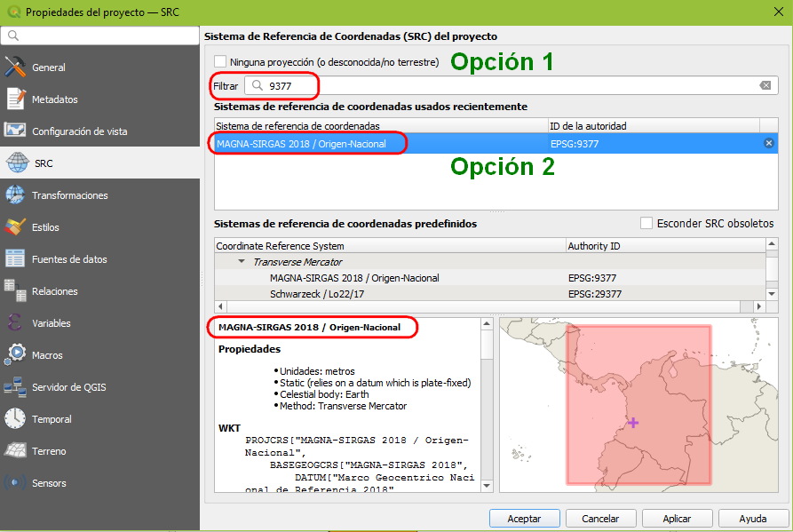
Task: Open the Transformaciones icon
Action: (x=15, y=195)
